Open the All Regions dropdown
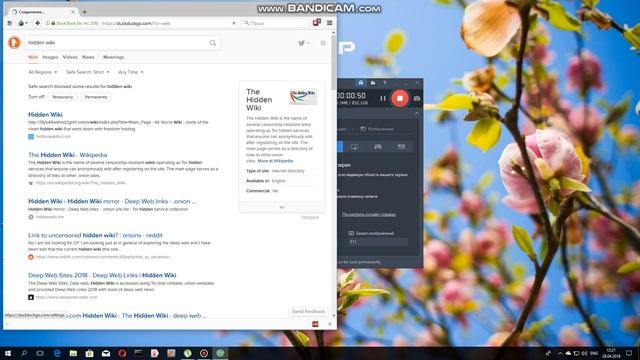This screenshot has width=640, height=360. tap(42, 72)
